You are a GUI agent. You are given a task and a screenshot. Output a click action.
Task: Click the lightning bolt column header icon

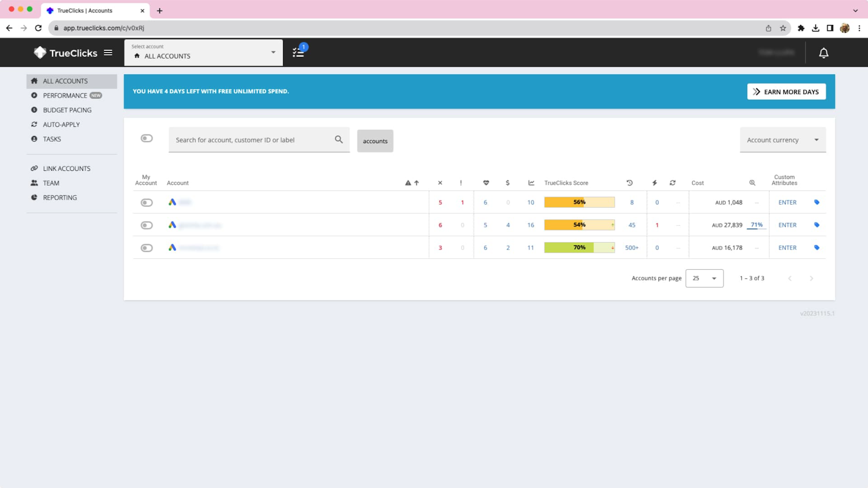(x=654, y=183)
